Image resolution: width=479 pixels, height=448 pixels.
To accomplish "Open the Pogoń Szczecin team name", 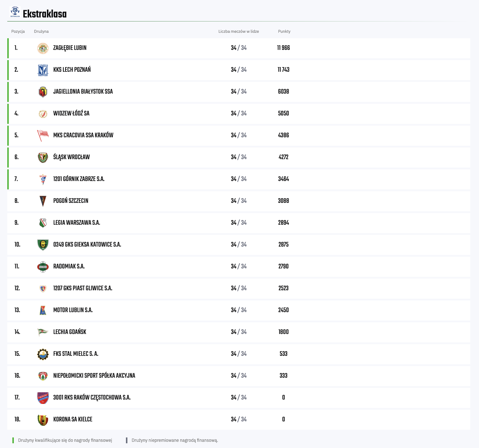I will coord(71,201).
